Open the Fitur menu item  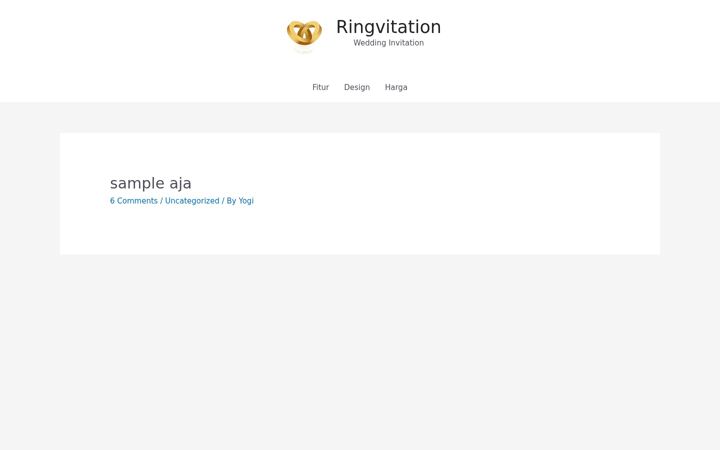[321, 87]
